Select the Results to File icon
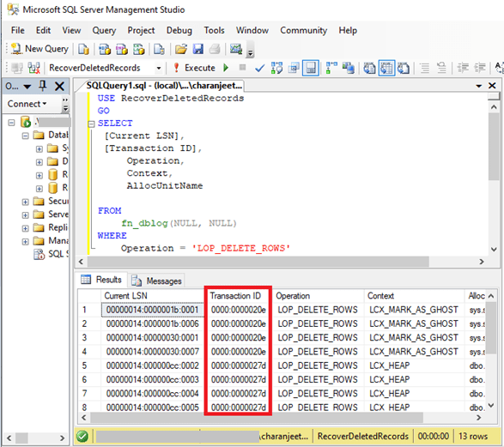Image resolution: width=504 pixels, height=447 pixels. click(404, 68)
